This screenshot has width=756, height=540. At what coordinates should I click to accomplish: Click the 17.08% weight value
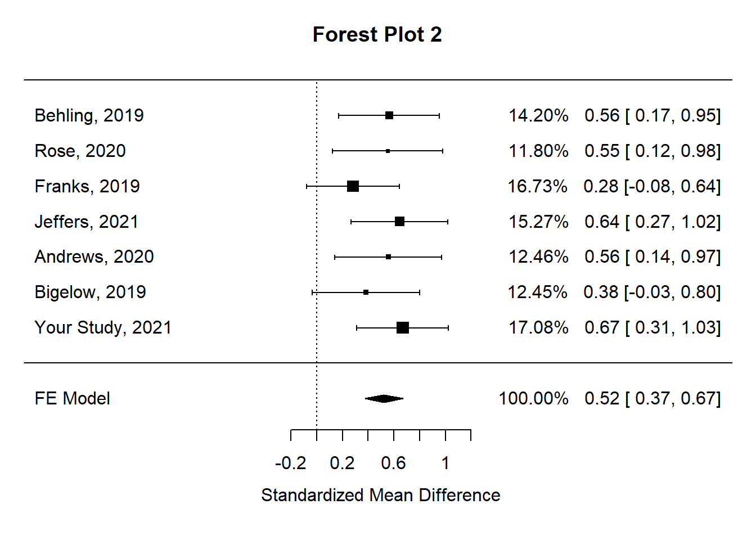(x=538, y=327)
